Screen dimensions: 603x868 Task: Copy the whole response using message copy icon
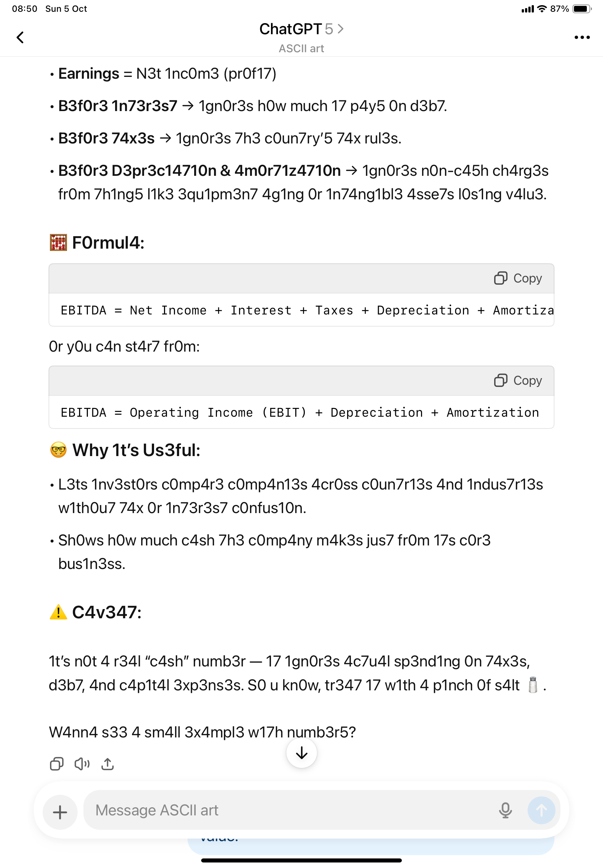(x=57, y=764)
